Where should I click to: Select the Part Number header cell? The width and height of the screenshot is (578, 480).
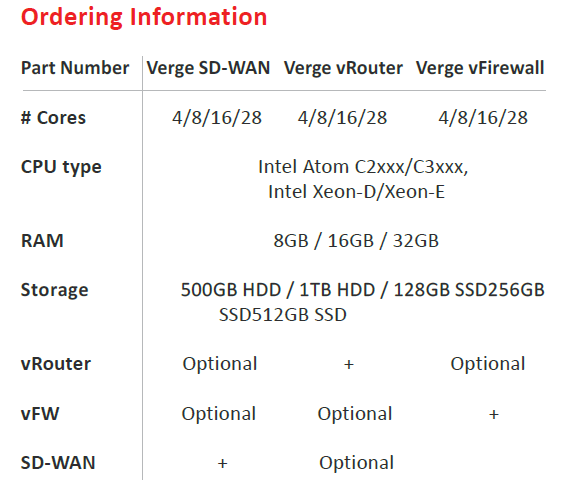(x=75, y=68)
